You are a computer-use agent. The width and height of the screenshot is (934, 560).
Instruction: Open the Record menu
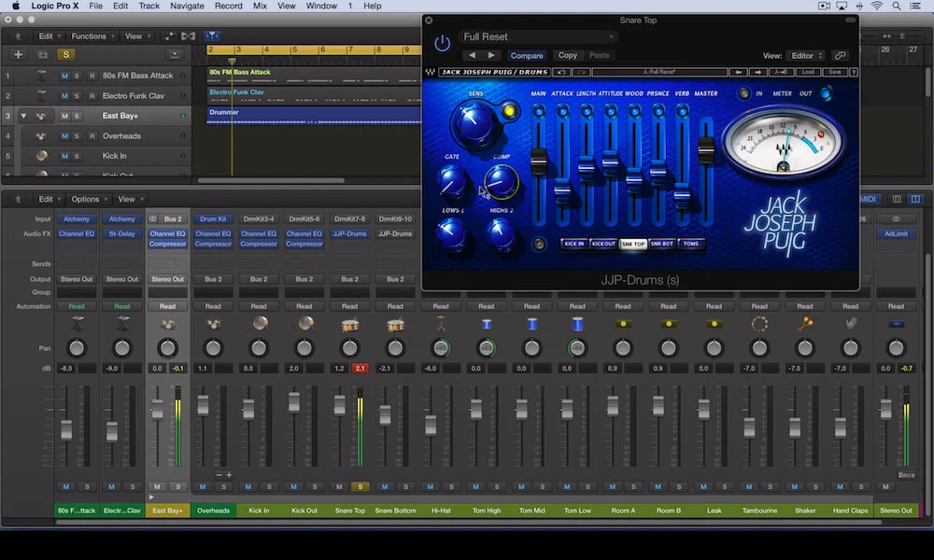tap(229, 6)
